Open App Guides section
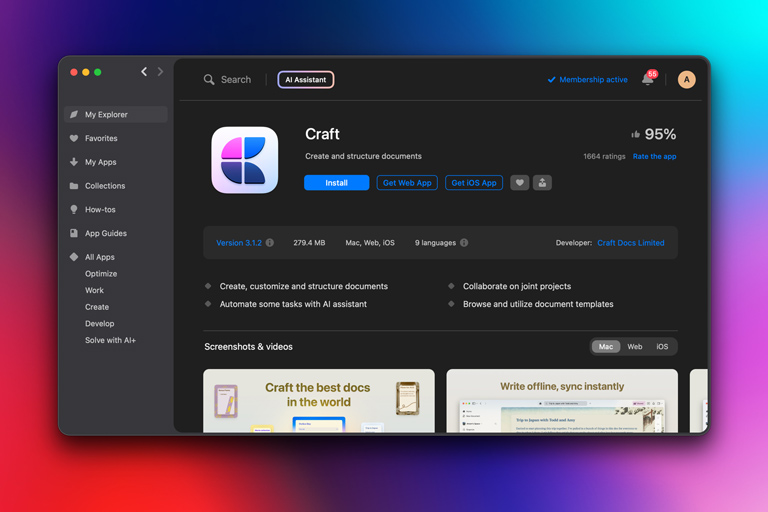Viewport: 768px width, 512px height. (x=106, y=233)
